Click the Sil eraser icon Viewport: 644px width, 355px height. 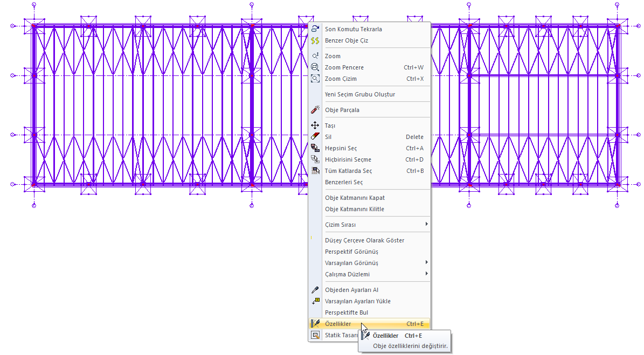316,137
